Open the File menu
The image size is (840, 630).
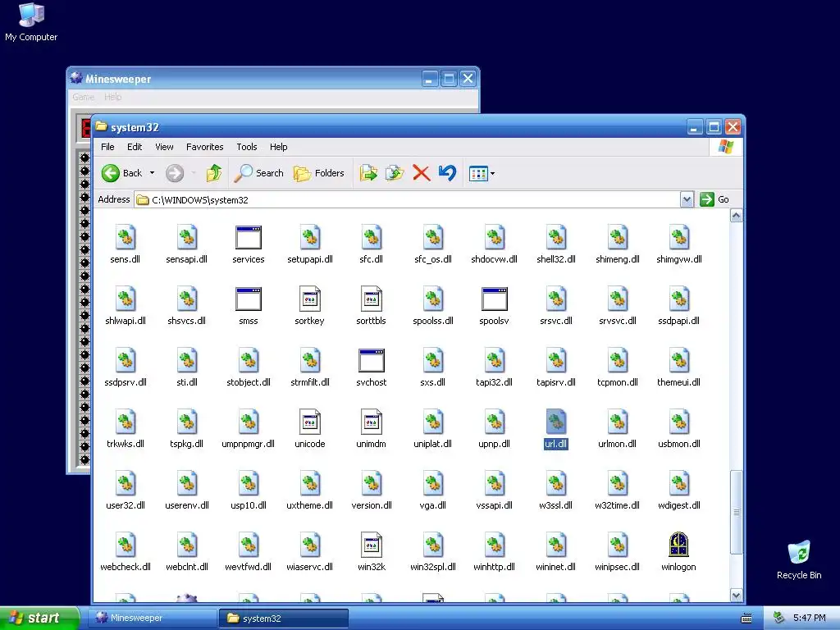(x=107, y=147)
